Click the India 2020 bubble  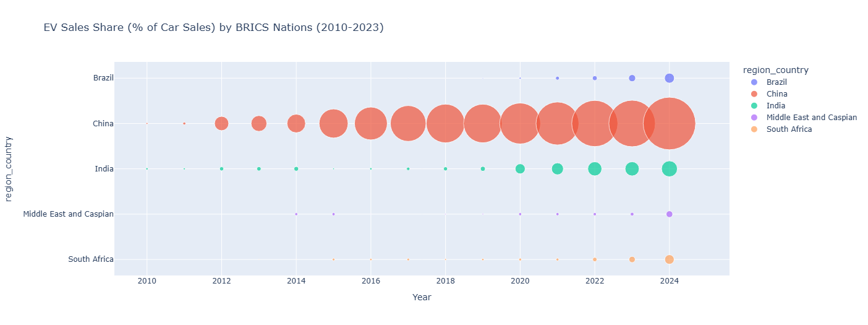[x=520, y=168]
